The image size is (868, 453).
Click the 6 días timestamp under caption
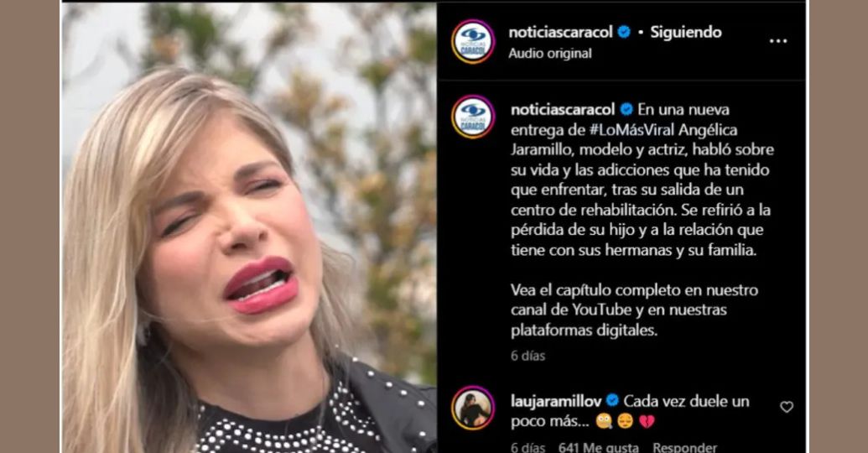(528, 356)
